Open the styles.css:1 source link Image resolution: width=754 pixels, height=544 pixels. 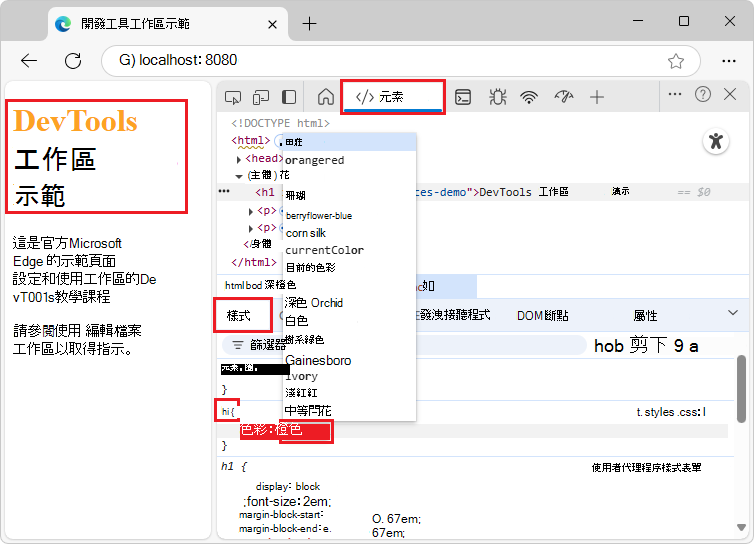pos(671,412)
